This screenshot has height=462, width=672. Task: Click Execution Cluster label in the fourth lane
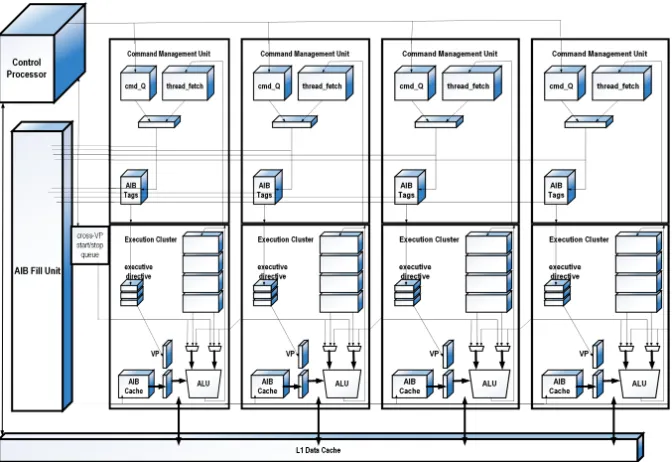[x=579, y=239]
